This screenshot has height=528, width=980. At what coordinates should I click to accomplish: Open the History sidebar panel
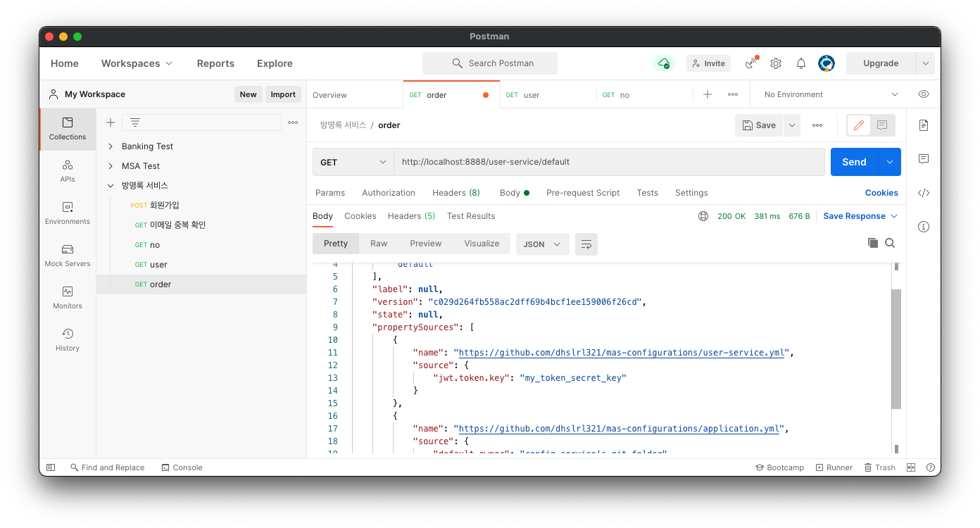(68, 340)
